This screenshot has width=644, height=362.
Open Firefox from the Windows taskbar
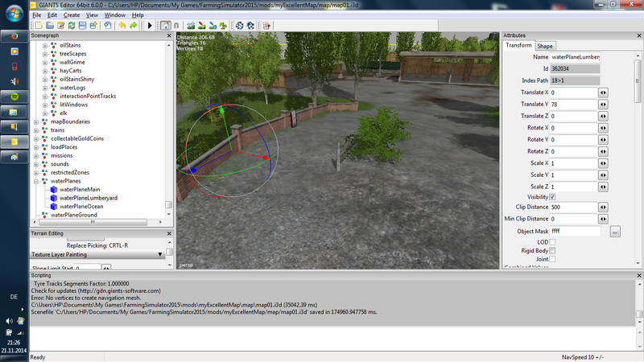[14, 36]
